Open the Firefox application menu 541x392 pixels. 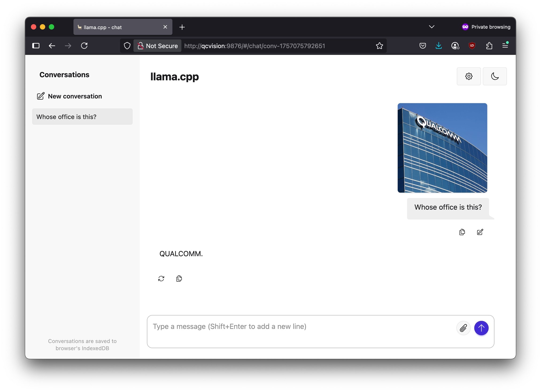tap(505, 46)
